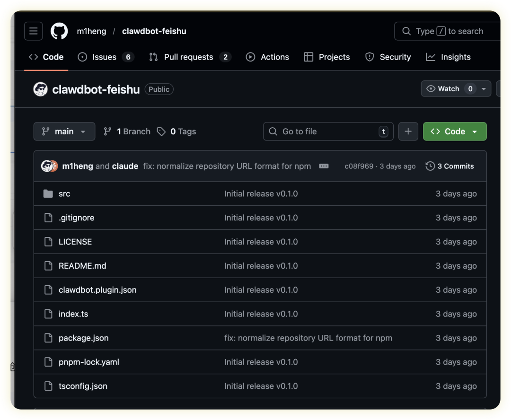Click the GitHub logo icon

coord(60,31)
